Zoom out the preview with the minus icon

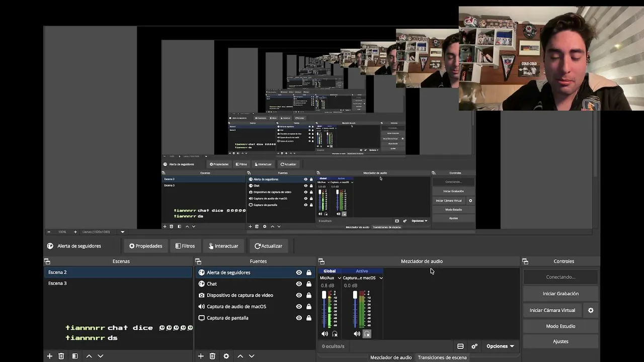click(x=49, y=232)
